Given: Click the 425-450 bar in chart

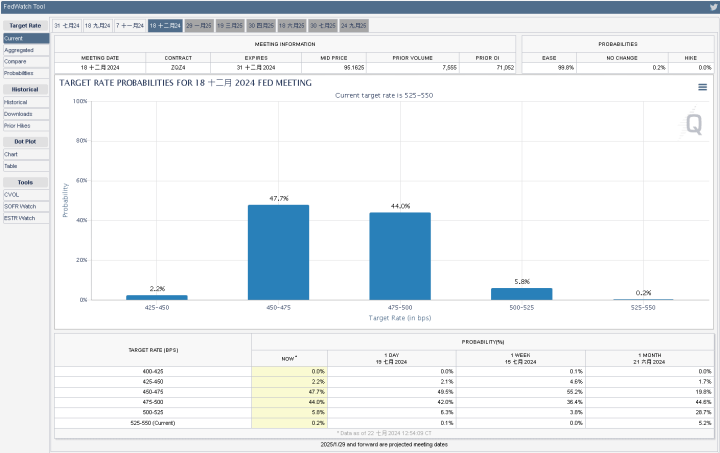Looking at the screenshot, I should [x=157, y=297].
